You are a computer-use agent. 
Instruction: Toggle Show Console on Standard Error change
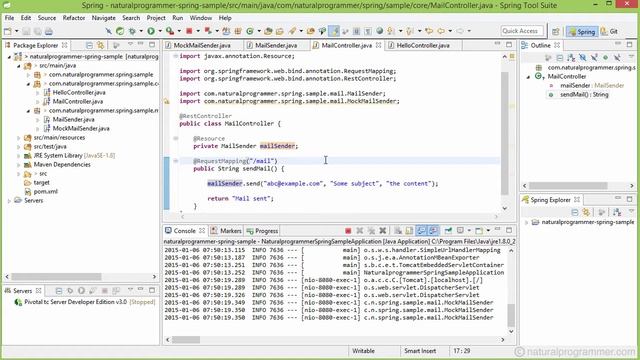coord(433,231)
